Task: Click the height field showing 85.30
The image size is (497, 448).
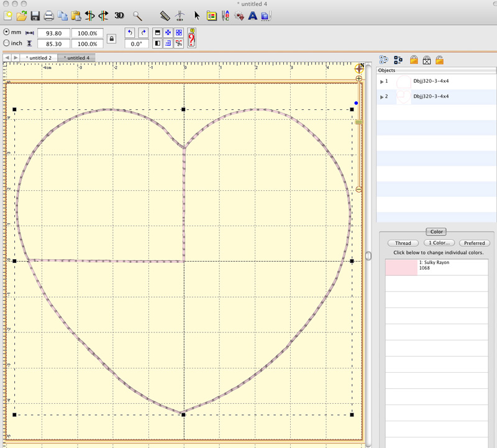Action: (53, 43)
